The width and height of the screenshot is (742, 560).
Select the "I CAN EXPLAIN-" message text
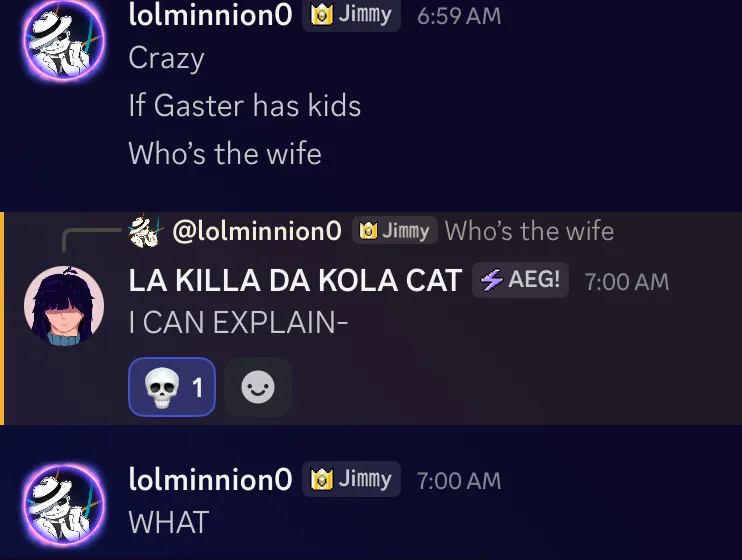click(238, 324)
